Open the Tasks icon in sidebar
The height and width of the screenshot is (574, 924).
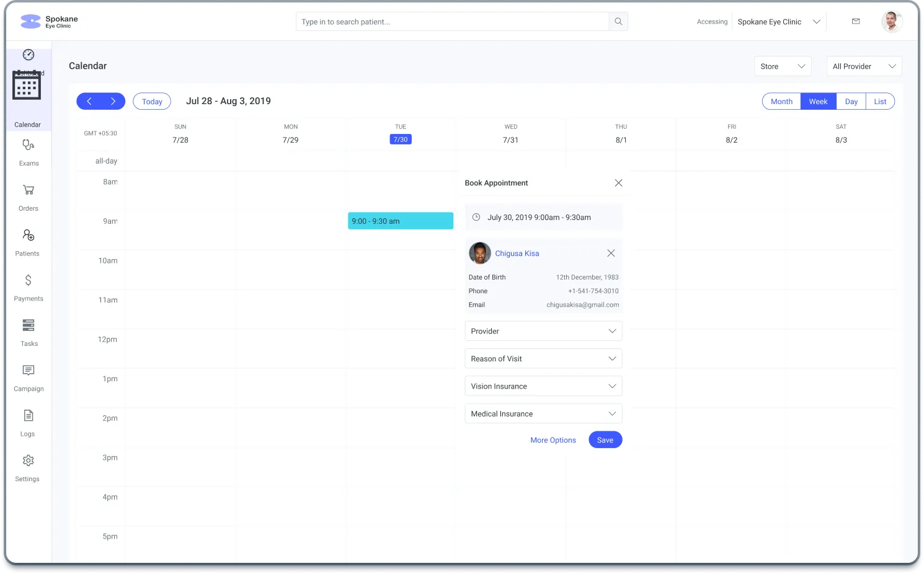(29, 325)
